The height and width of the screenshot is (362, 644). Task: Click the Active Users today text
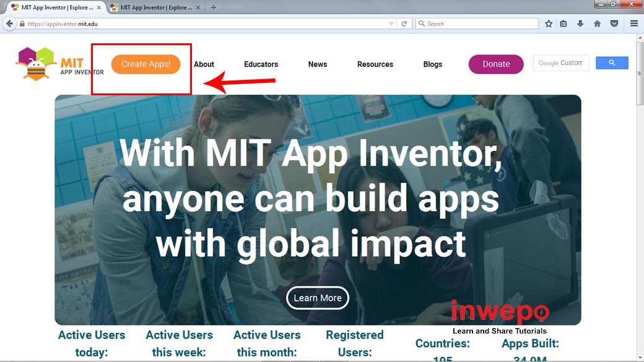click(x=92, y=343)
